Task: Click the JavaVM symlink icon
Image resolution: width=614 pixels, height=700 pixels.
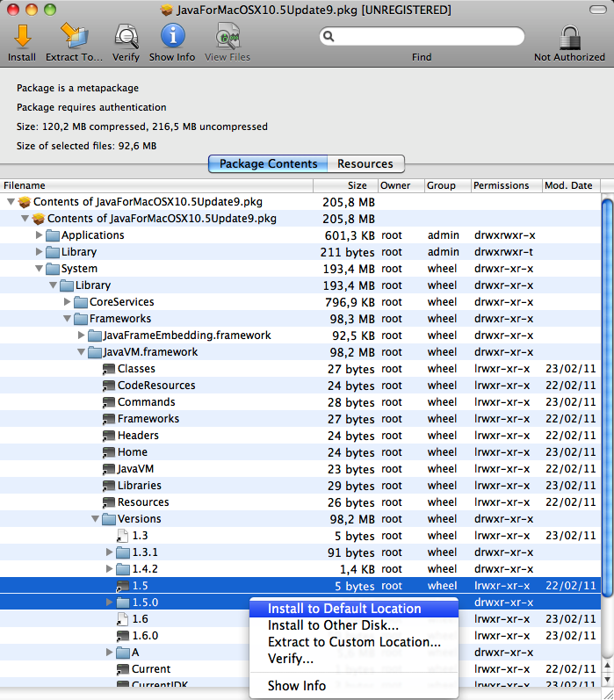Action: tap(109, 469)
